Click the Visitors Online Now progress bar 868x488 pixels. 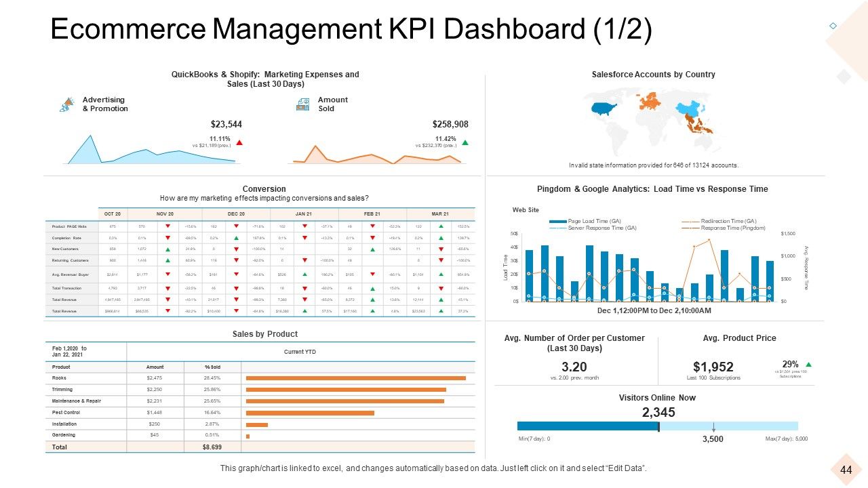click(657, 426)
